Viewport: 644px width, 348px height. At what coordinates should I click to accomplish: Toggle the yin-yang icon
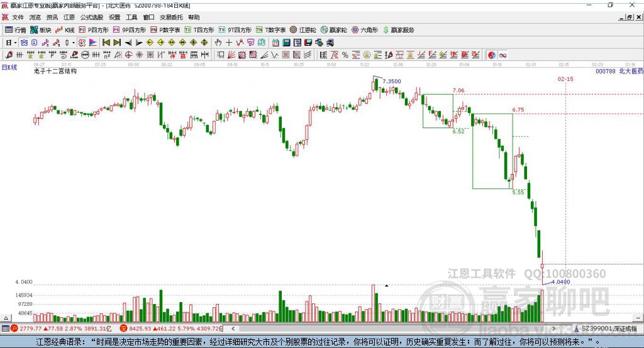tap(492, 55)
